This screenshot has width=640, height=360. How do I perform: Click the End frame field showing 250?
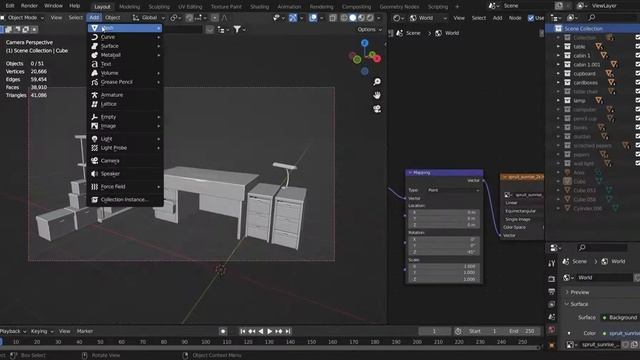point(522,331)
